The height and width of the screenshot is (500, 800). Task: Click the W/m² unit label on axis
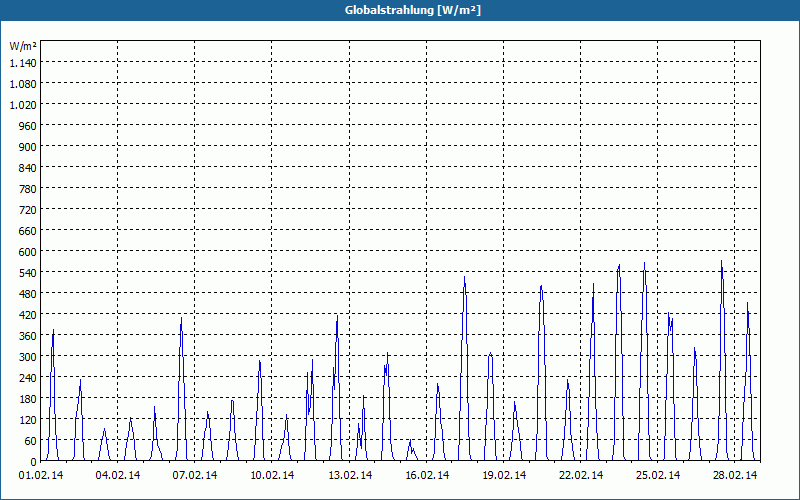[23, 46]
